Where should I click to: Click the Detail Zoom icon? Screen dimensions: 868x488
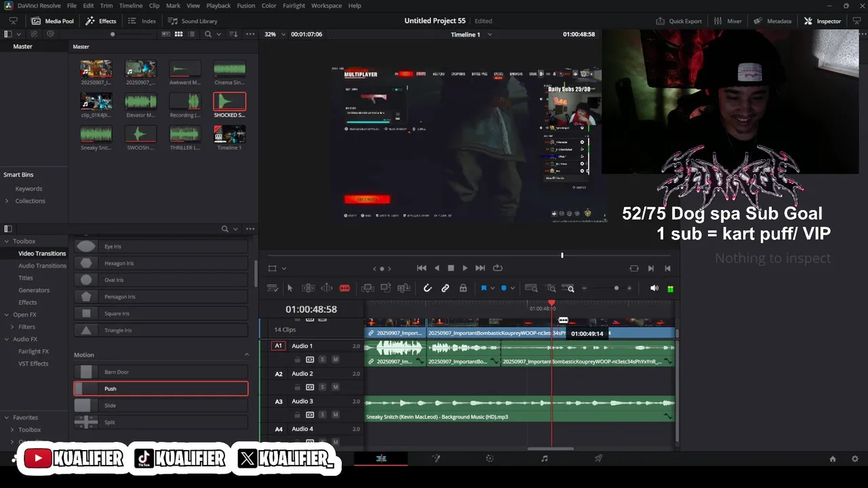[551, 288]
